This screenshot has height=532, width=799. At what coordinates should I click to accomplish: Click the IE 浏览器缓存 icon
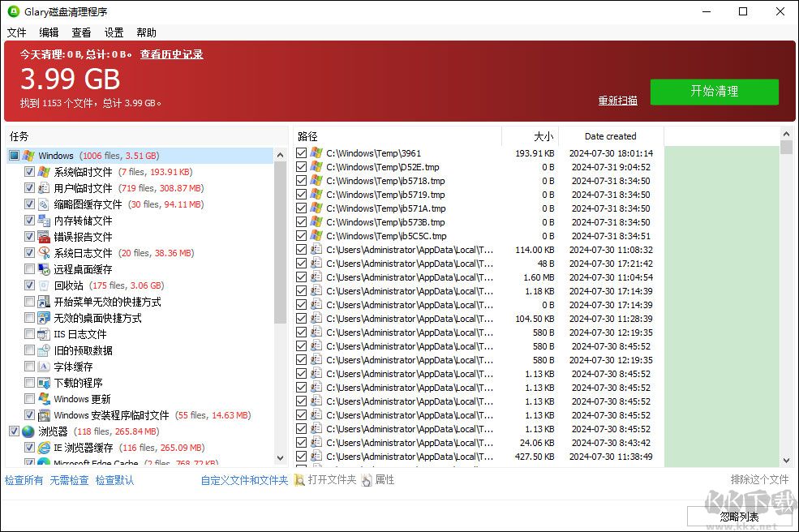pyautogui.click(x=45, y=448)
